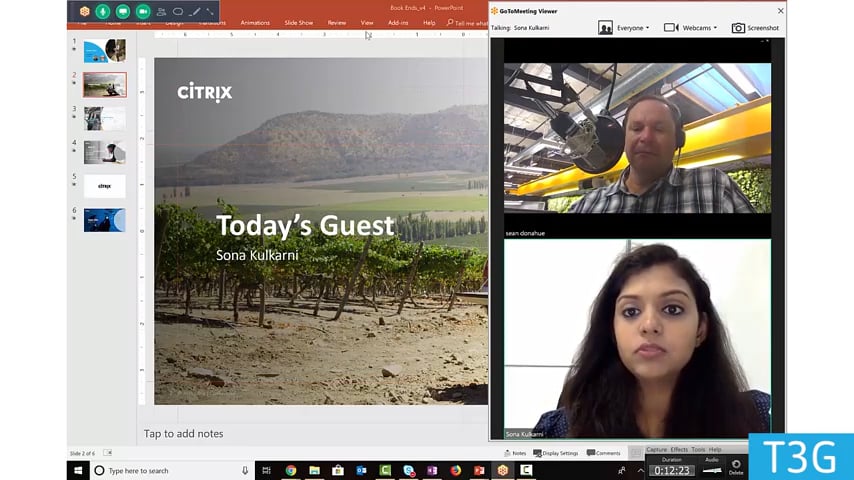Open the Slide Show ribbon tab
This screenshot has width=854, height=480.
coord(298,23)
